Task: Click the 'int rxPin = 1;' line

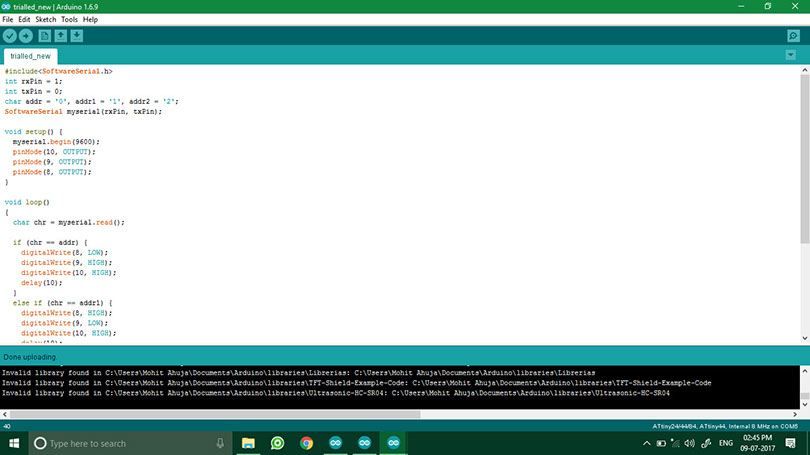Action: [33, 82]
